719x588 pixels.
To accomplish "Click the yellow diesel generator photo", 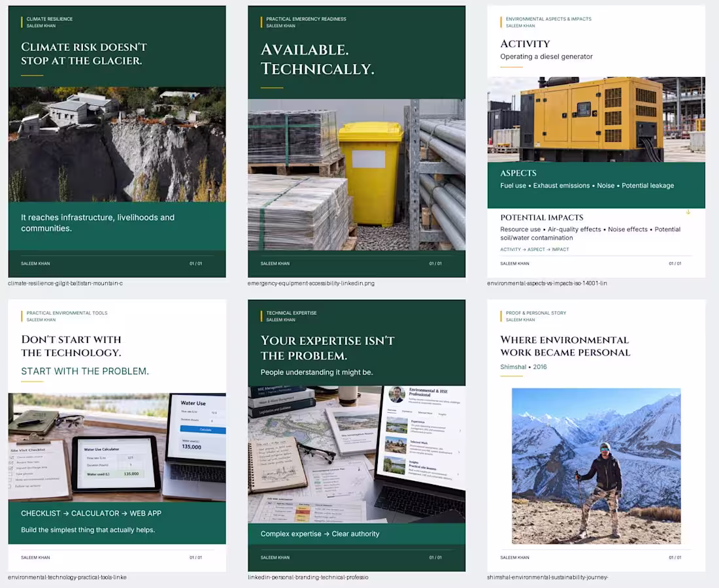I will (x=596, y=119).
